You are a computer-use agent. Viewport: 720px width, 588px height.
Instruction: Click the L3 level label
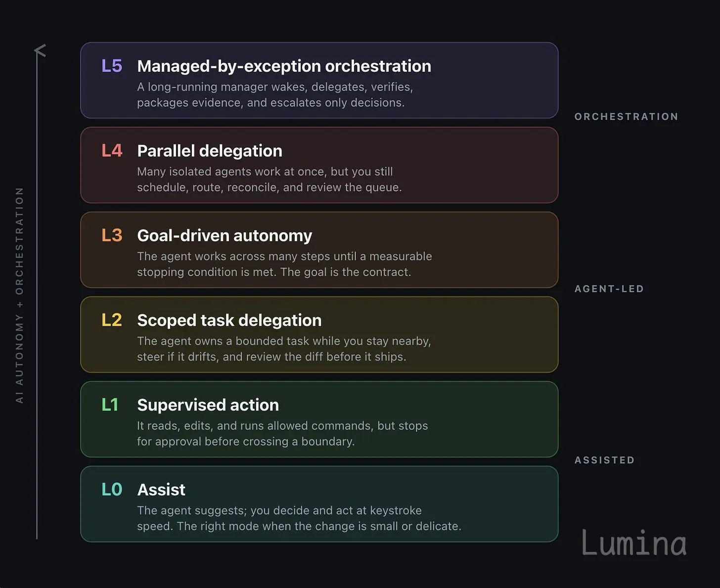pyautogui.click(x=112, y=235)
